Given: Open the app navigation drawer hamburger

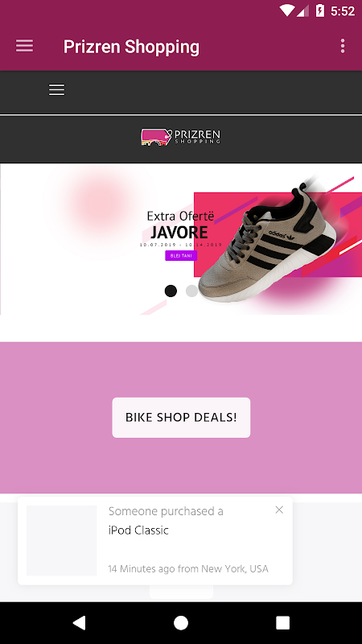Looking at the screenshot, I should click(25, 46).
